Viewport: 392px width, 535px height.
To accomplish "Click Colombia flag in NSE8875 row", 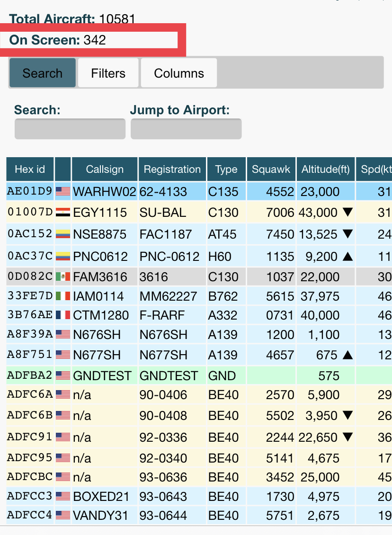I will pos(63,234).
